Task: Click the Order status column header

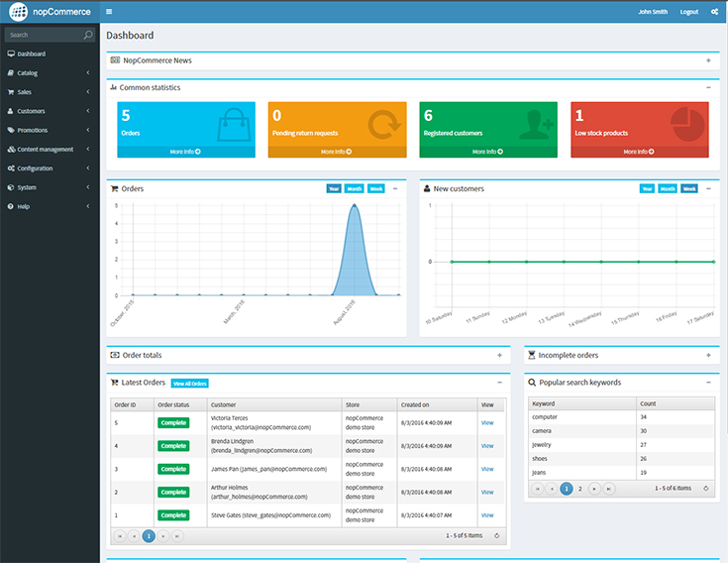Action: pyautogui.click(x=180, y=404)
